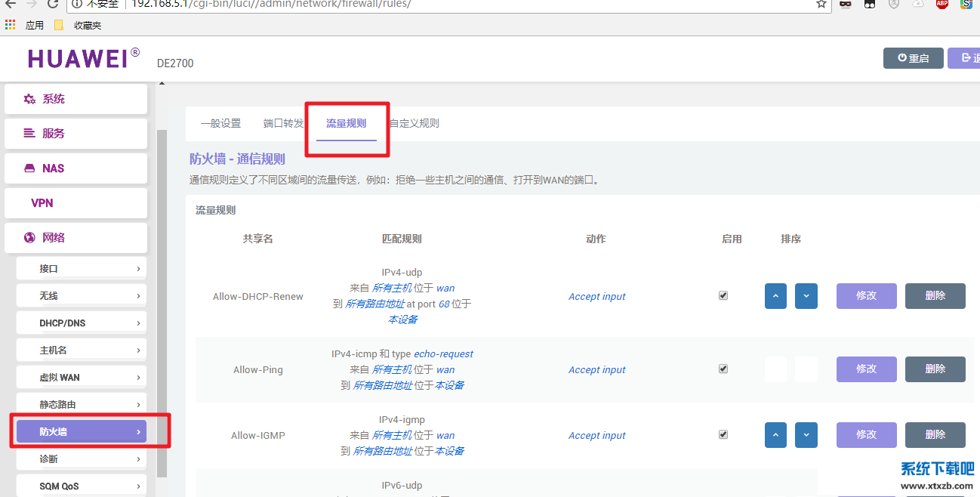
Task: Disable the Allow-DHCP-Renew rule checkbox
Action: point(723,295)
